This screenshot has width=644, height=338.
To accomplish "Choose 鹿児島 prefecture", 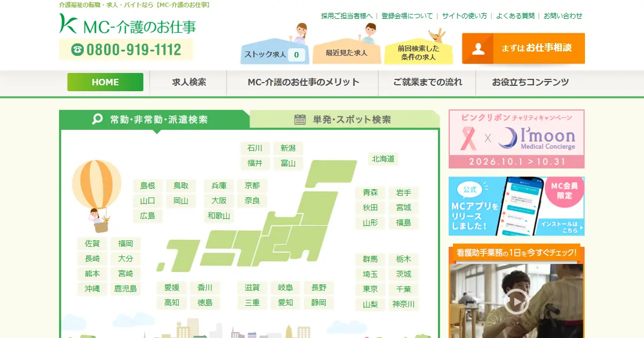I will (126, 289).
